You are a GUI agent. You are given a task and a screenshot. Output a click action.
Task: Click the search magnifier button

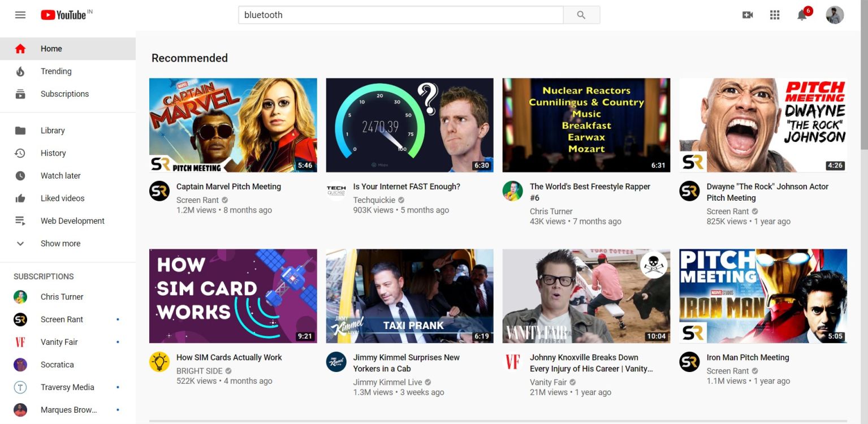[x=581, y=15]
